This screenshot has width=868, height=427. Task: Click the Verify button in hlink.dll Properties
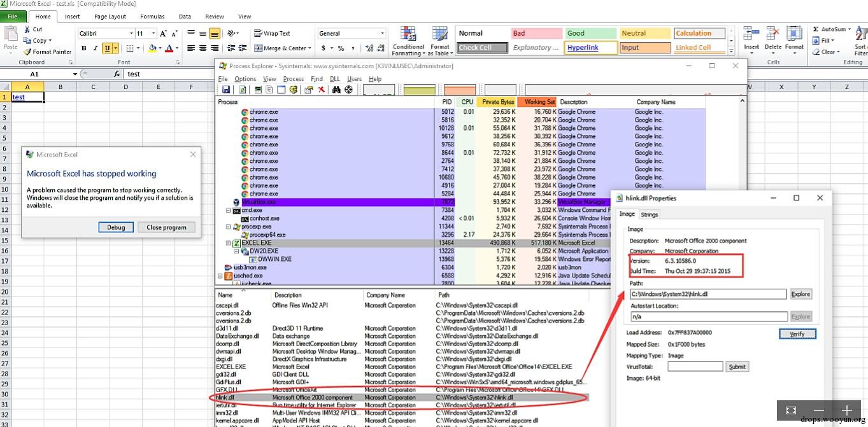pyautogui.click(x=797, y=333)
